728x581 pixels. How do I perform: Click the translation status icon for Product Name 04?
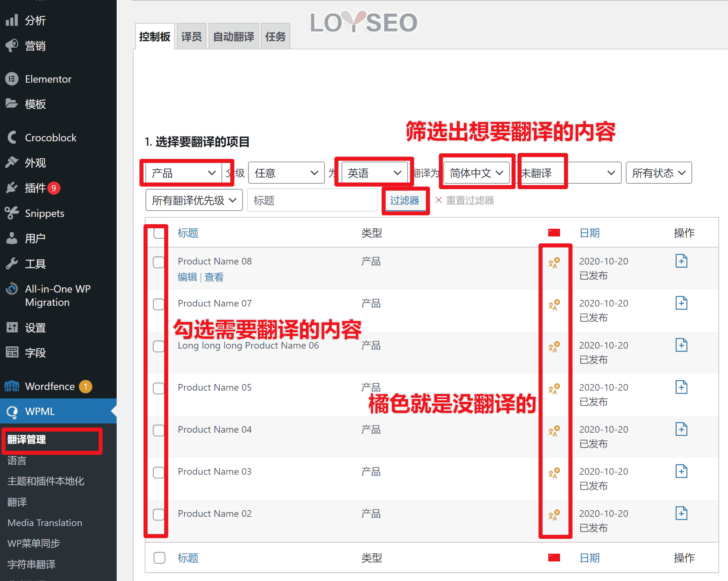[552, 431]
